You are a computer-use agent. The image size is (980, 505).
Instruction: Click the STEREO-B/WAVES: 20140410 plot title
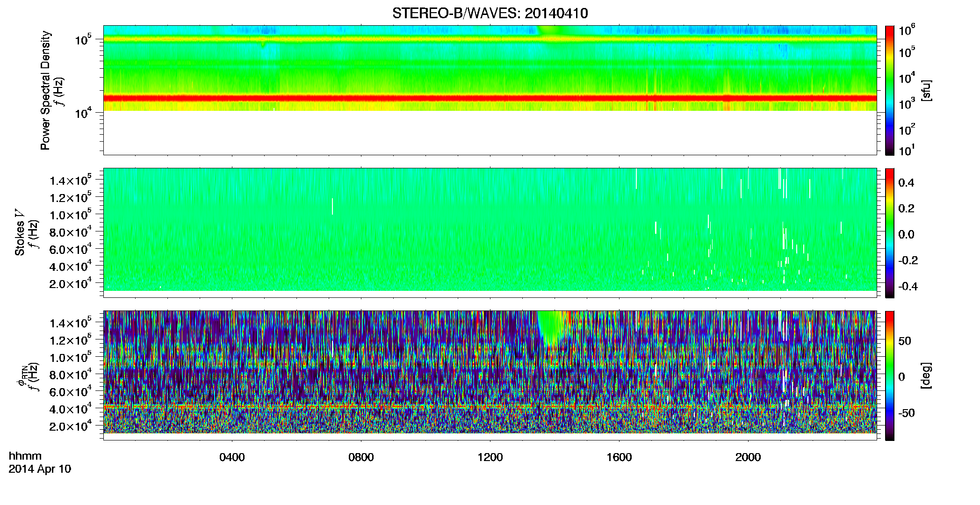pos(490,13)
